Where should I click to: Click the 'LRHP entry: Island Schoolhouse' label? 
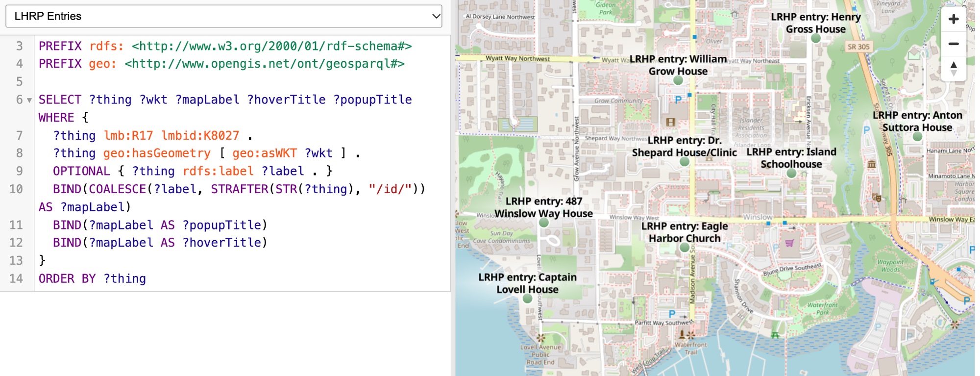(x=791, y=158)
